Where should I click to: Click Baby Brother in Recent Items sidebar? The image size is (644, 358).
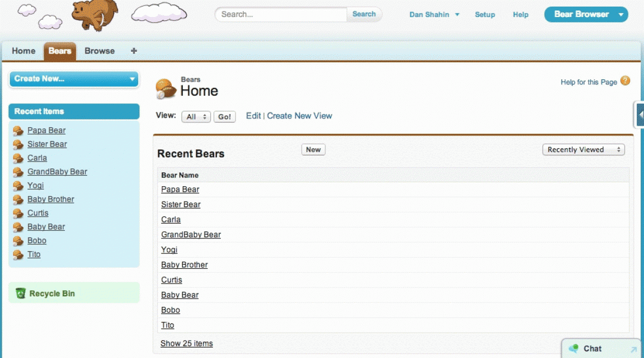[51, 199]
